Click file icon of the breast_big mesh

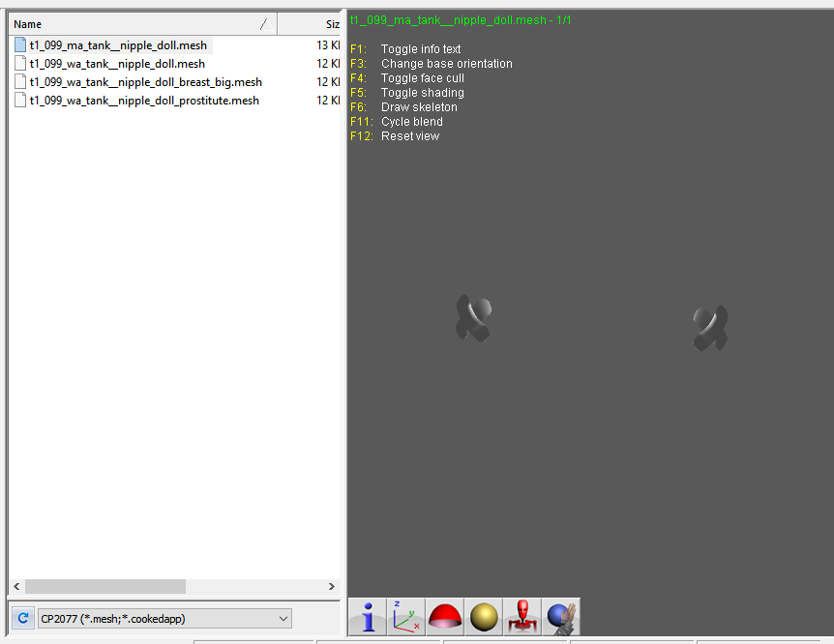20,82
